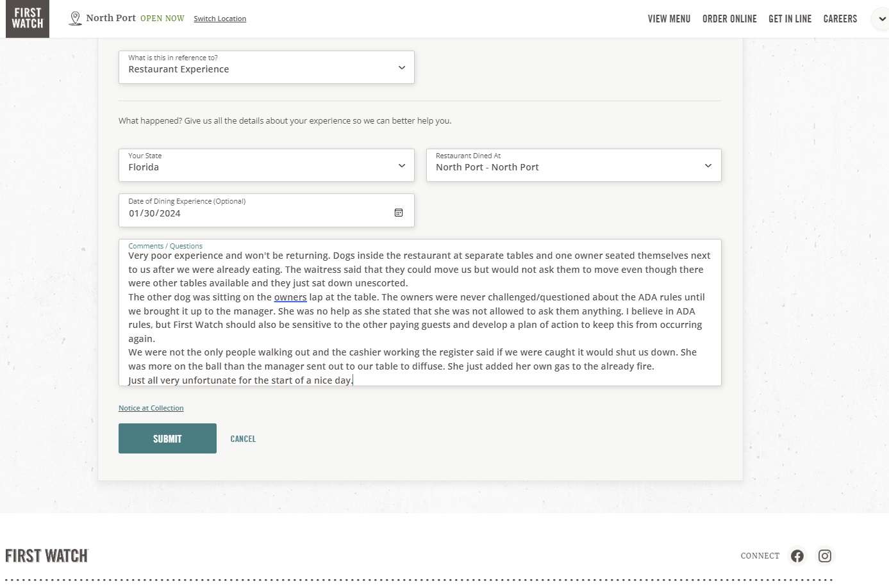The image size is (889, 588).
Task: Select Get In Line navigation item
Action: tap(790, 19)
